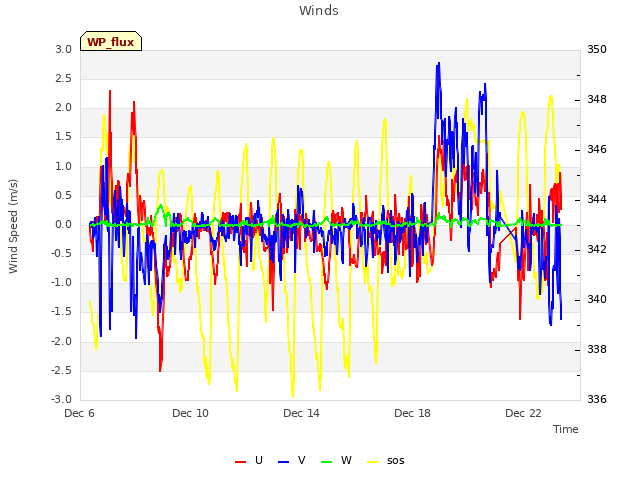Screen dimensions: 640x480
Task: Click the Wind Speed (m/s) axis label
Action: tap(13, 226)
